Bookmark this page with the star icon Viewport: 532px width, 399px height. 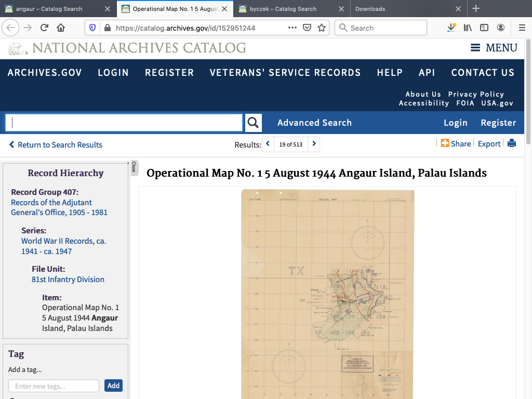[x=322, y=28]
